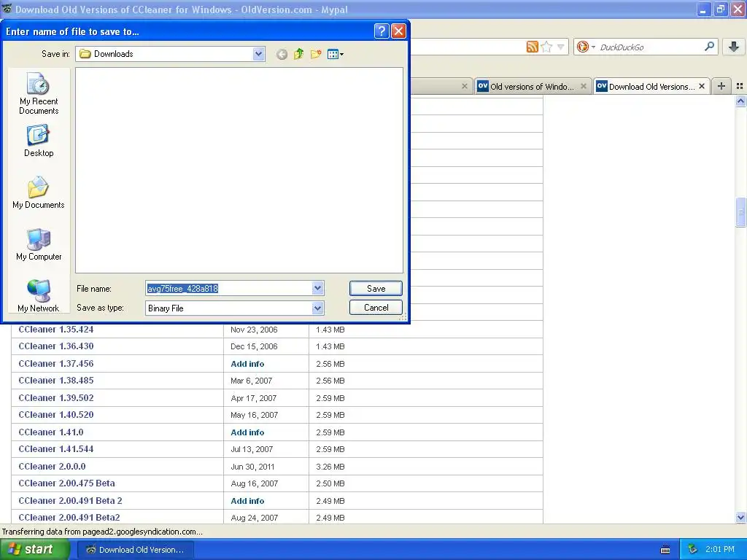
Task: Click the 2:01 PM clock
Action: [719, 550]
